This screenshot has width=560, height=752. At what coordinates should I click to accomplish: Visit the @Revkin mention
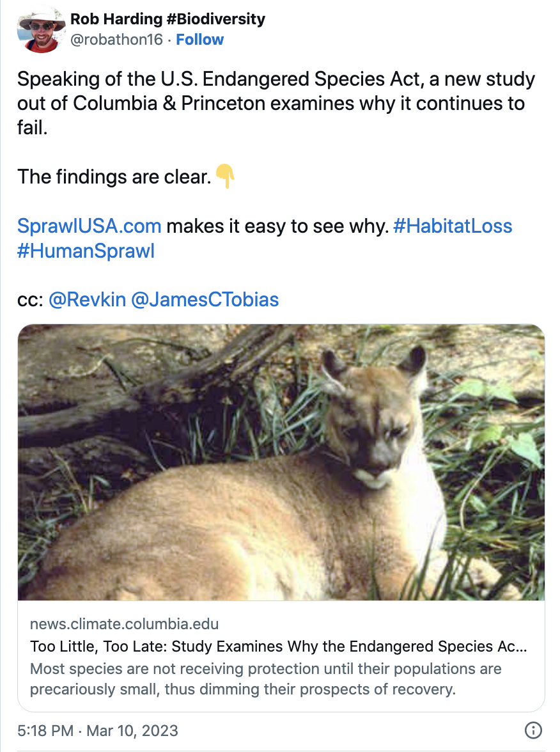click(x=87, y=299)
